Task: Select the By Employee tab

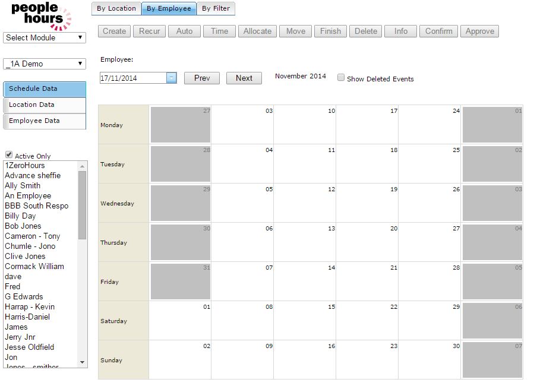Action: coord(169,8)
